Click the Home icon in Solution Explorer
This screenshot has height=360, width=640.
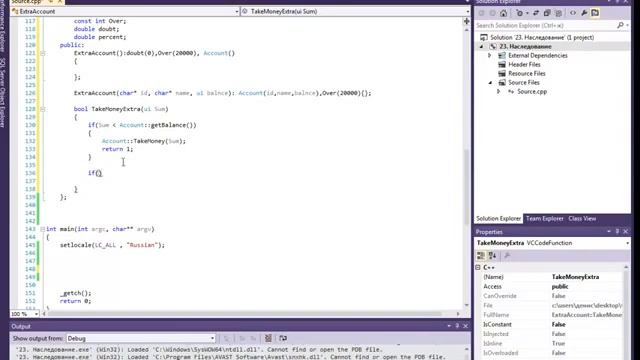pyautogui.click(x=504, y=13)
